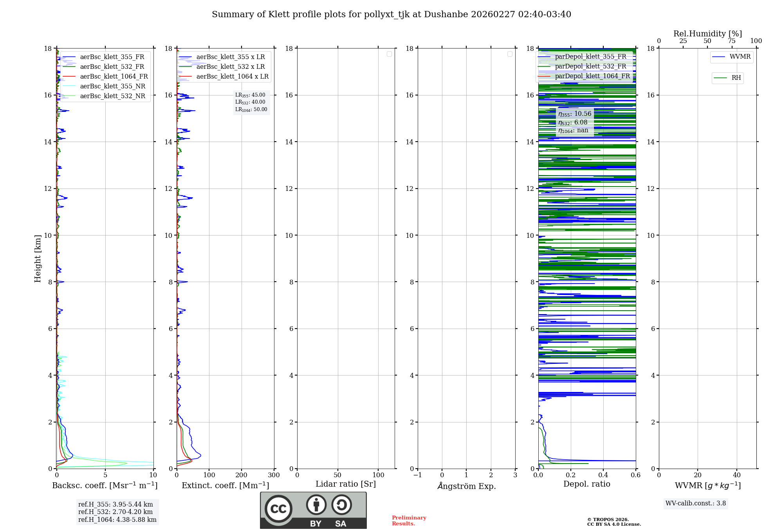Select the aerBsc_klett_355_FR legend entry

[112, 57]
